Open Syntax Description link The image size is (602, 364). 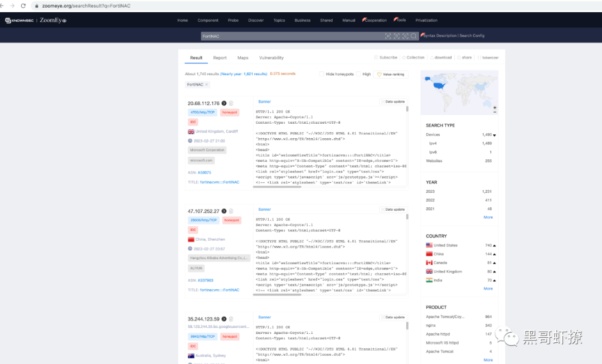440,36
